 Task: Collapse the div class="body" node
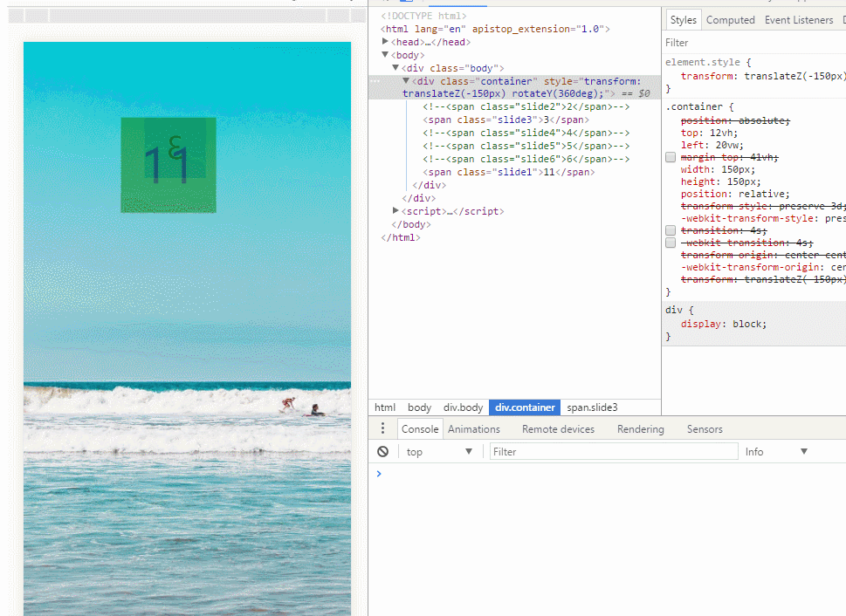[x=395, y=68]
